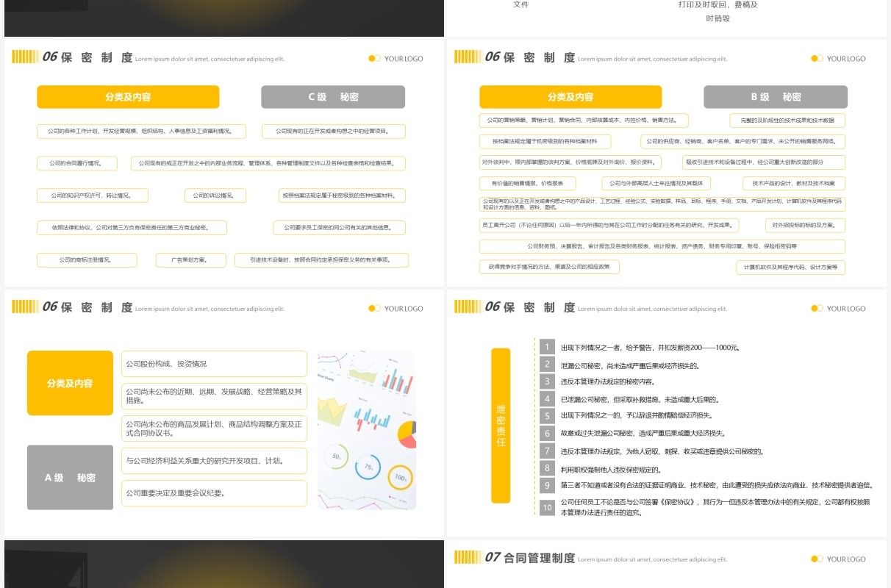Select line '第三者不知道或者没有合法的证据…'
Screen dimensions: 891x588
[x=716, y=485]
